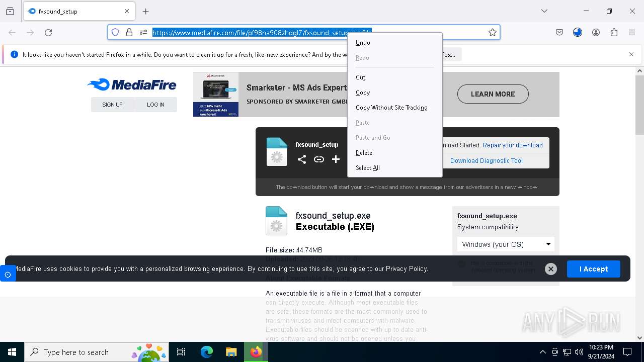Viewport: 644px width, 362px height.
Task: Open the recent browsing (Firefox View) icon
Action: coord(10,11)
